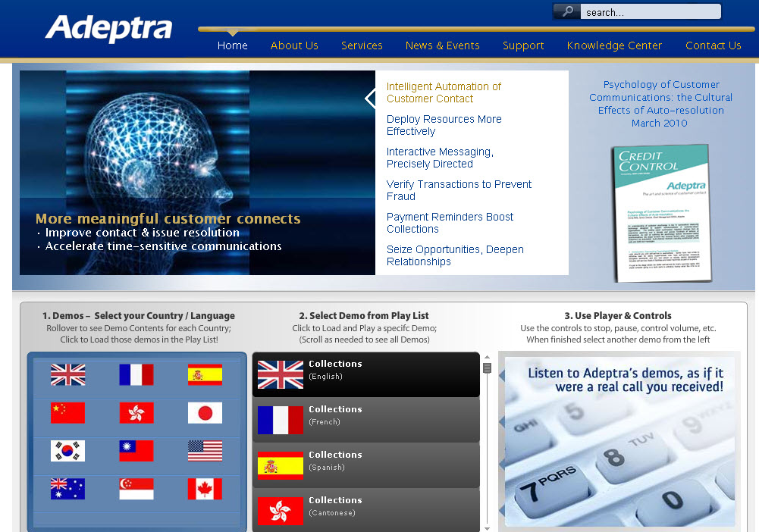
Task: Click the Australia flag in the country selector
Action: 67,489
